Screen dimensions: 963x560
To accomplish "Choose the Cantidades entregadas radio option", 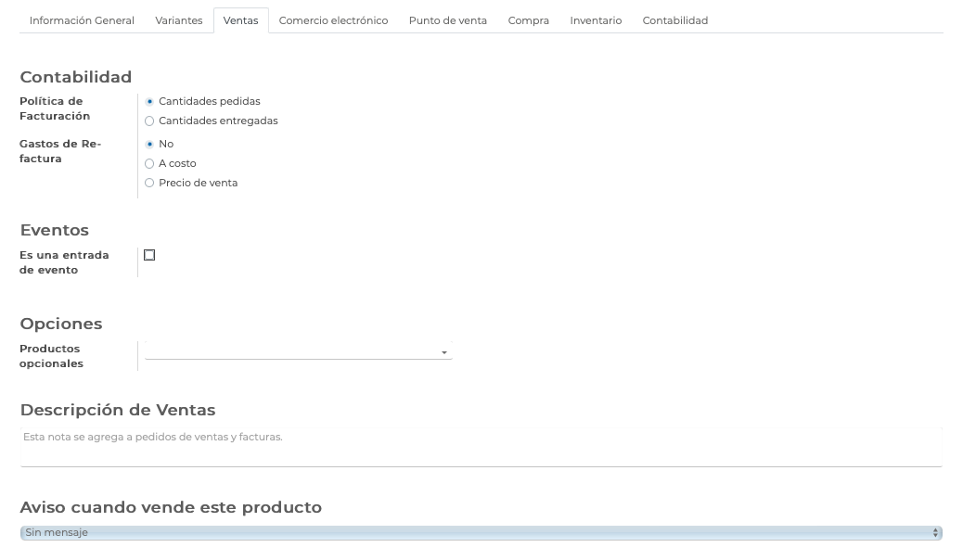I will 149,121.
